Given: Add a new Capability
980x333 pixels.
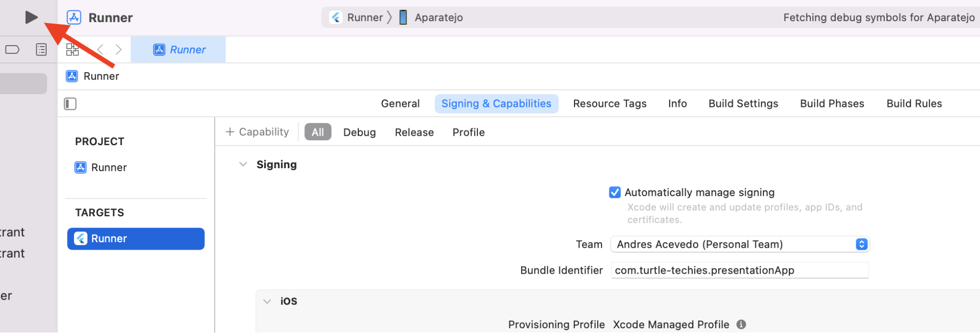Looking at the screenshot, I should click(257, 132).
